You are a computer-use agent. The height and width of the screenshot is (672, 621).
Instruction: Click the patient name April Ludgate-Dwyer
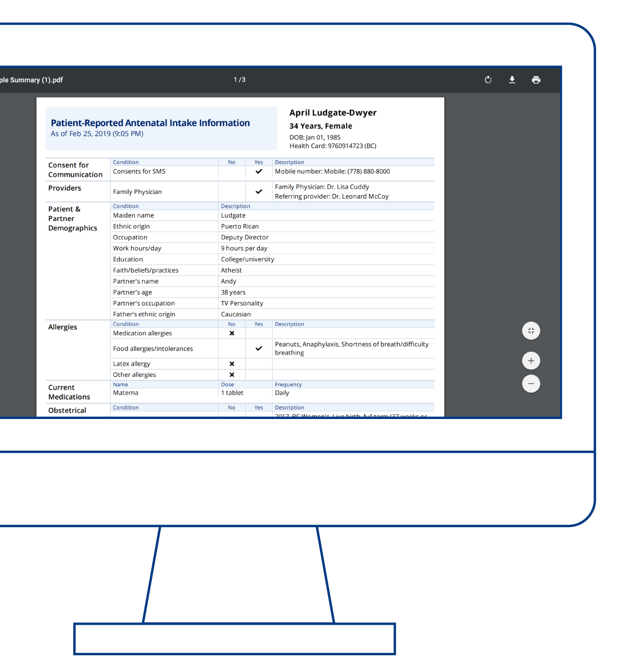(x=333, y=113)
